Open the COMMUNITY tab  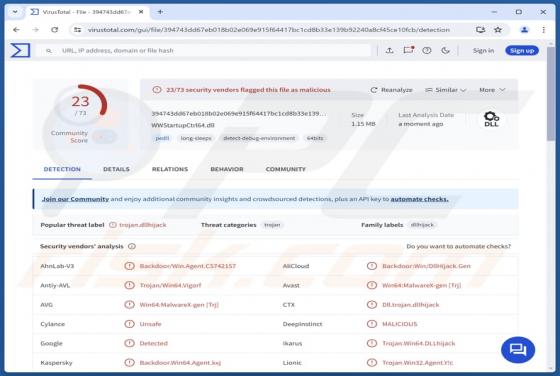[286, 169]
